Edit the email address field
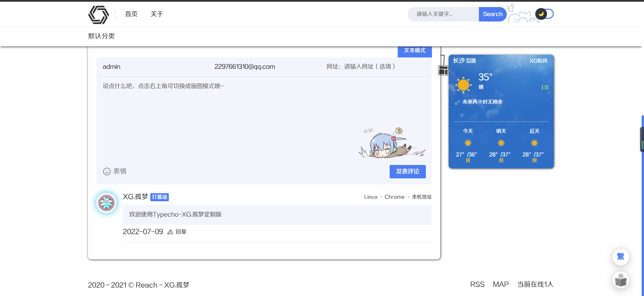Viewport: 644px width, 296px height. coord(264,67)
